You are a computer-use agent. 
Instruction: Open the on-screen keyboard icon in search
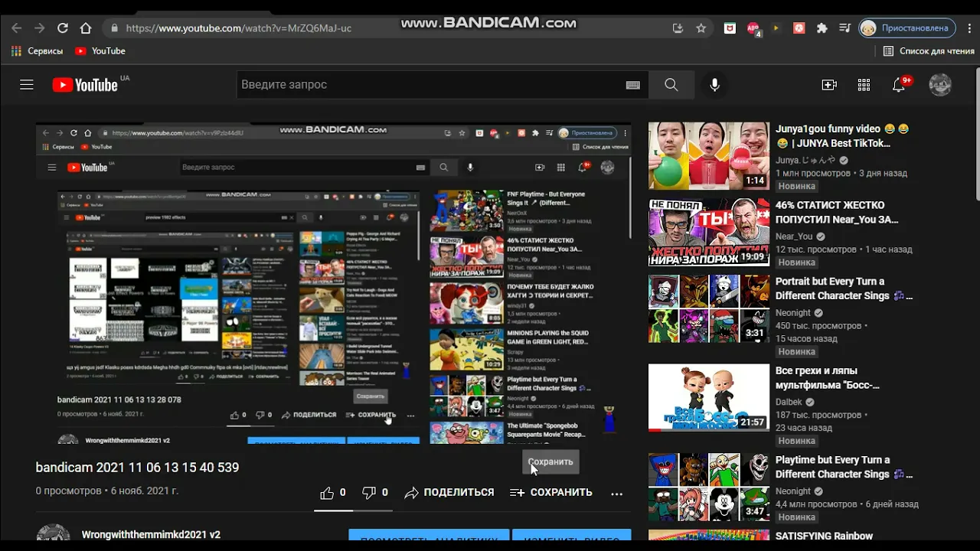pyautogui.click(x=632, y=85)
